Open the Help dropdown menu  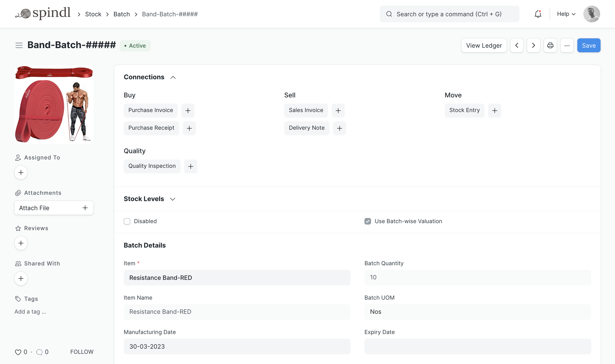coord(566,14)
